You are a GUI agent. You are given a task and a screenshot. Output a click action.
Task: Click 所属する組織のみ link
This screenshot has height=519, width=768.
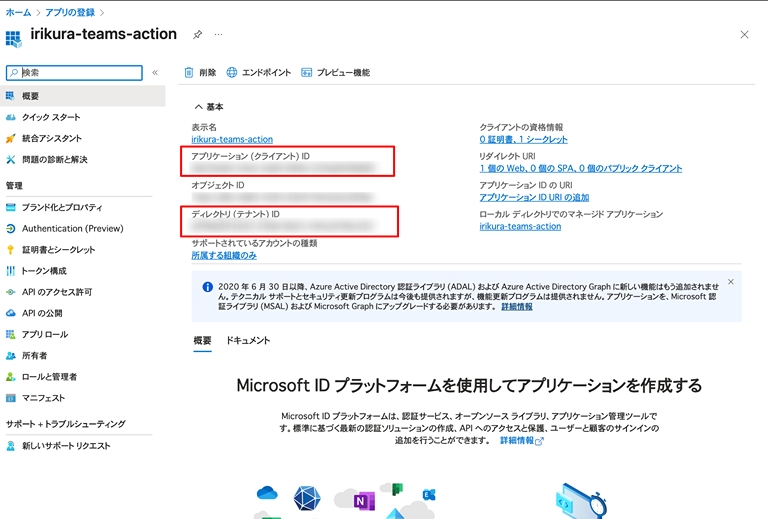224,255
